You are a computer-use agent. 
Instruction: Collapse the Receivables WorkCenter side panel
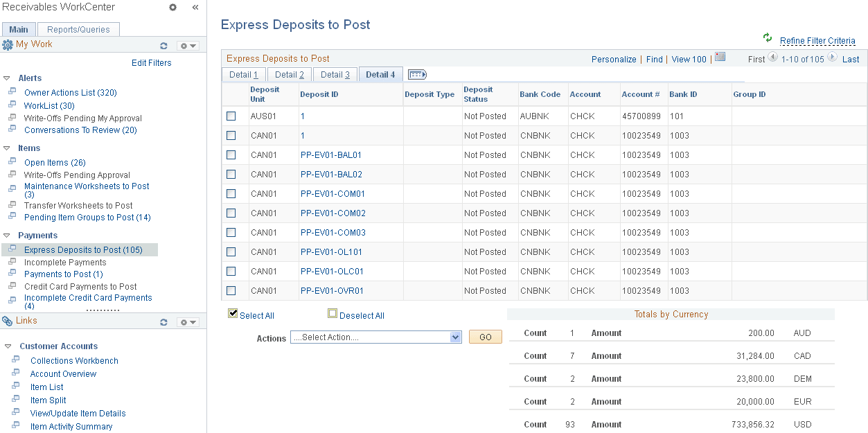click(195, 7)
